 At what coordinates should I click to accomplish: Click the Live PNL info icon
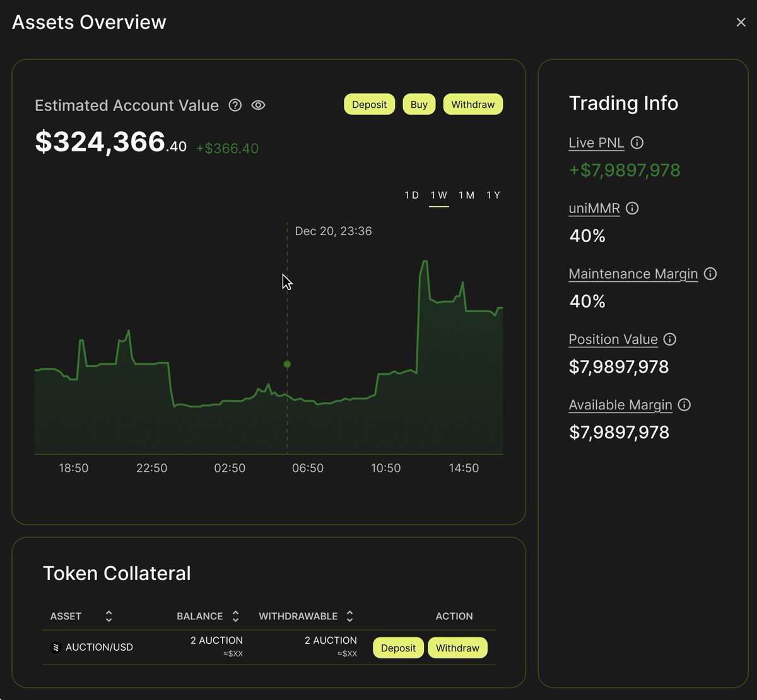[637, 143]
